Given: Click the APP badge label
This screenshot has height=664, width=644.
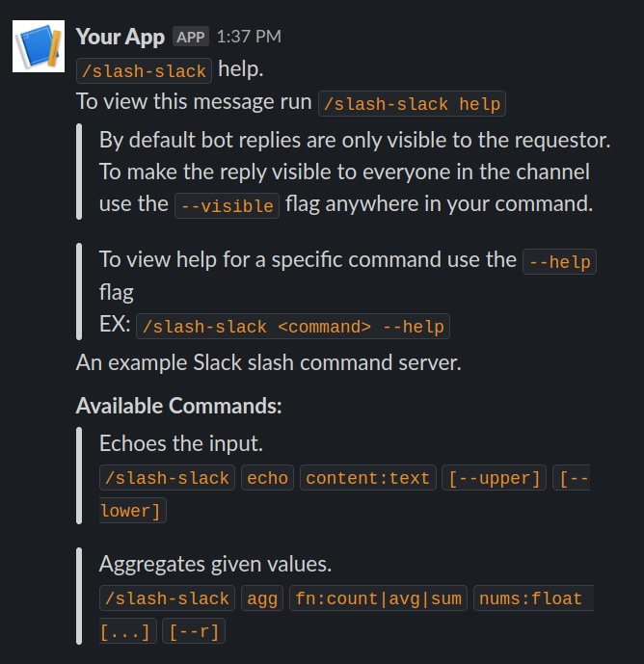Looking at the screenshot, I should [191, 37].
